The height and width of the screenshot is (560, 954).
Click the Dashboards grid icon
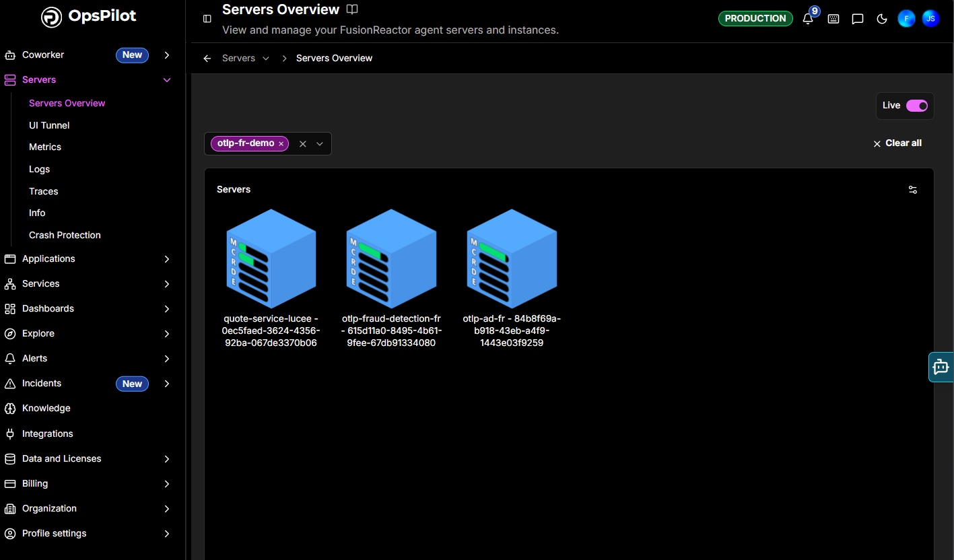pyautogui.click(x=10, y=309)
